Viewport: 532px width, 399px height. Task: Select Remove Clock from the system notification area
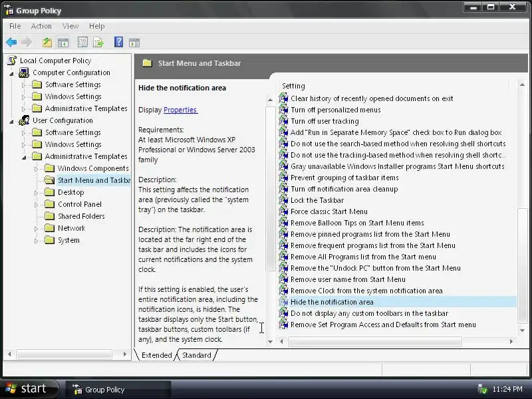366,291
